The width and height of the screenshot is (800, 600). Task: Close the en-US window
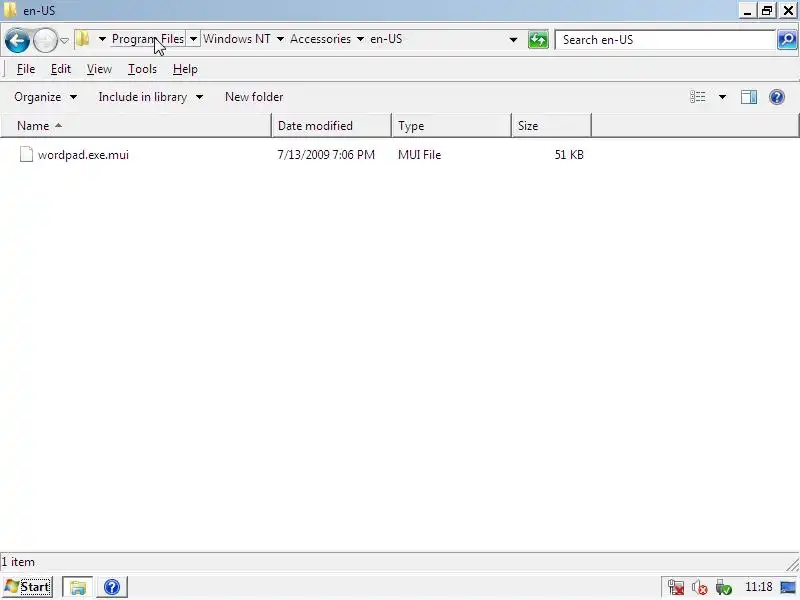[x=788, y=10]
